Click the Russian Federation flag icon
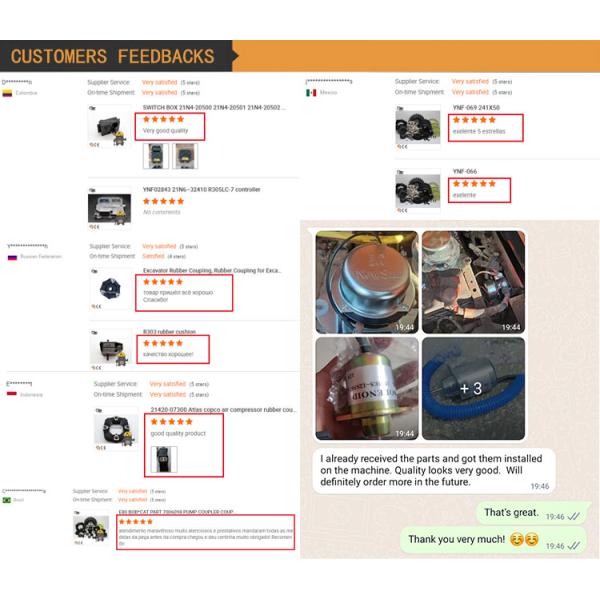This screenshot has height=600, width=600. click(x=13, y=257)
